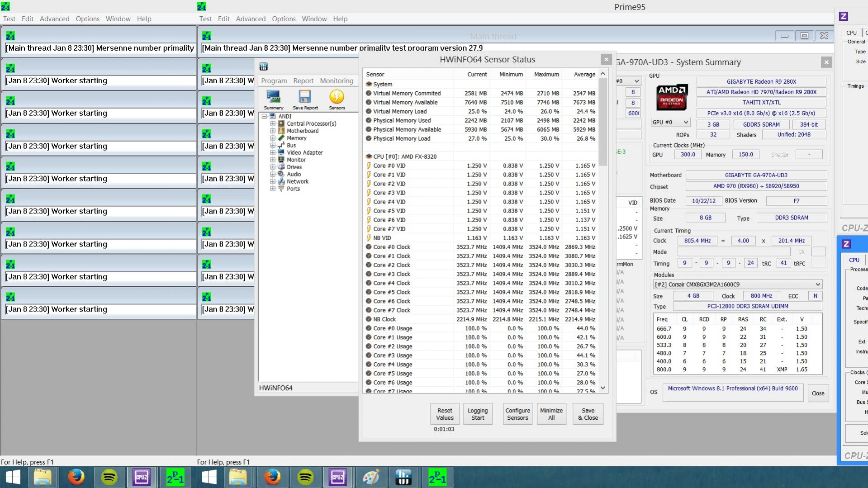Screen dimensions: 868x488
Task: Click the System group icon in sensor list
Action: (x=369, y=84)
